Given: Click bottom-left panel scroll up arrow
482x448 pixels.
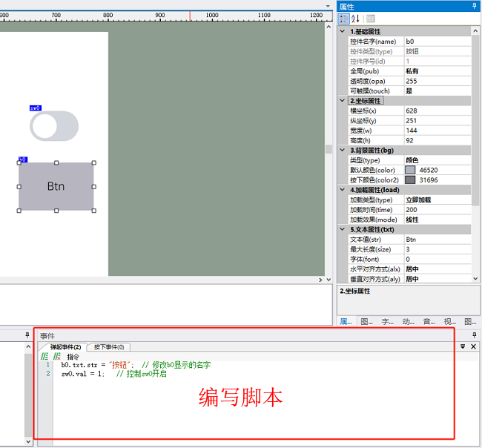Looking at the screenshot, I should 28,346.
